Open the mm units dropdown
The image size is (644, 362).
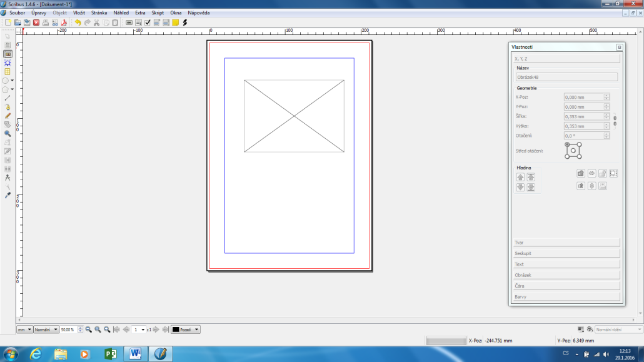(x=24, y=329)
